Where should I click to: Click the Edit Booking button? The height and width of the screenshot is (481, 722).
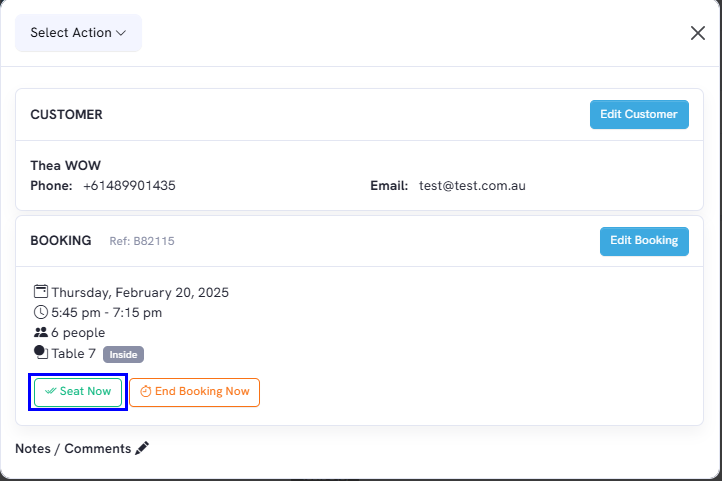click(x=644, y=241)
